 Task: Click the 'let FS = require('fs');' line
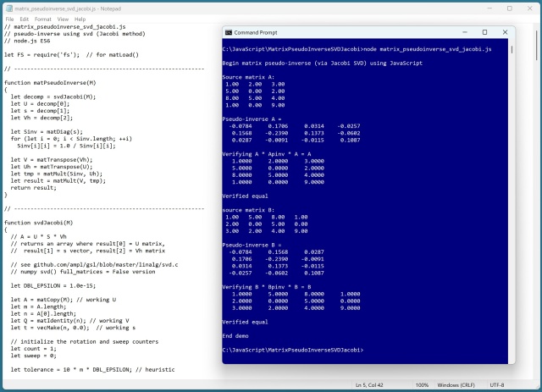click(71, 55)
